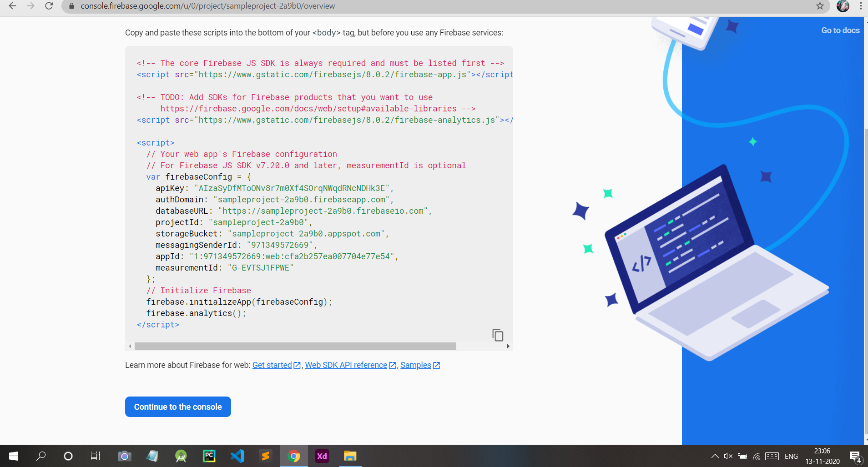Click the browser forward arrow
The width and height of the screenshot is (868, 467).
(30, 6)
